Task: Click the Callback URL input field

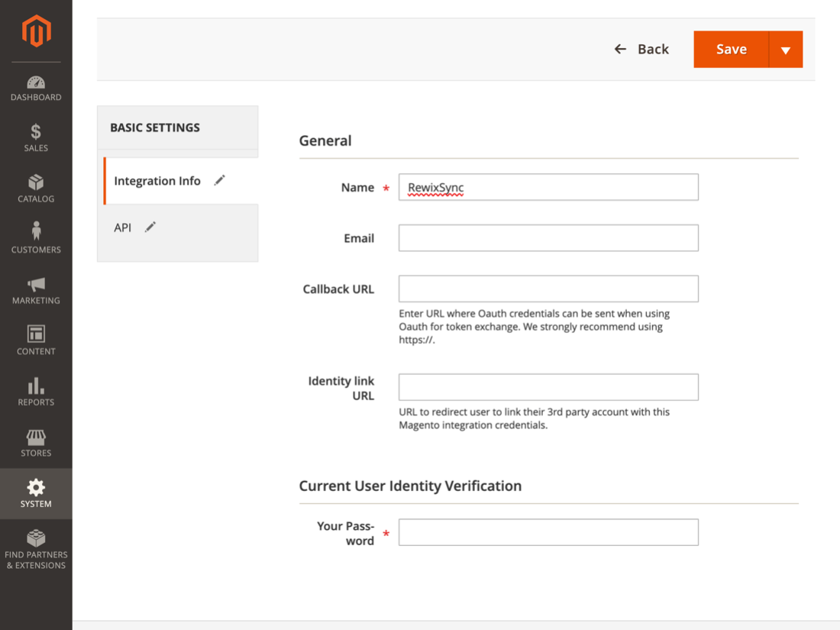Action: (x=548, y=289)
